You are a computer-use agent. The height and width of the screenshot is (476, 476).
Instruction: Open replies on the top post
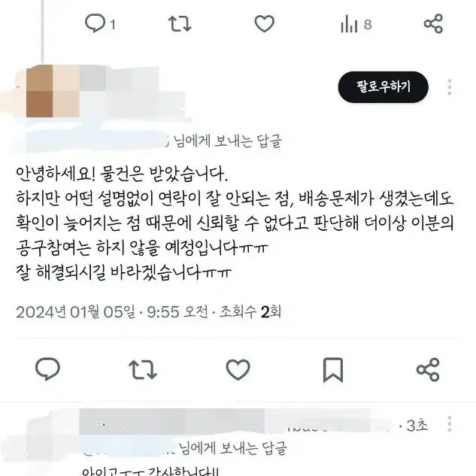[99, 23]
